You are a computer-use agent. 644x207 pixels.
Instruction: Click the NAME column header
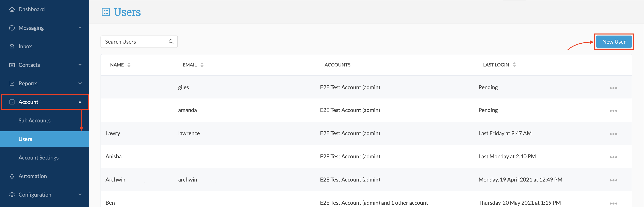(x=117, y=65)
